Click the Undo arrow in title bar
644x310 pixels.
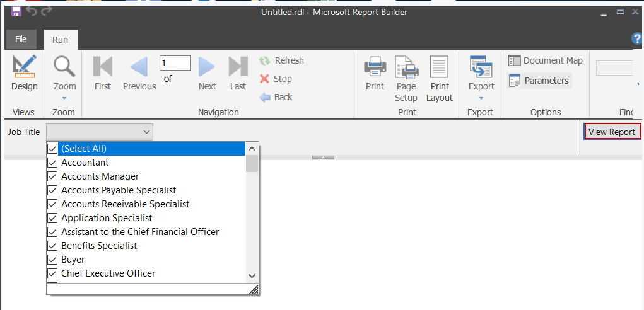pos(31,11)
